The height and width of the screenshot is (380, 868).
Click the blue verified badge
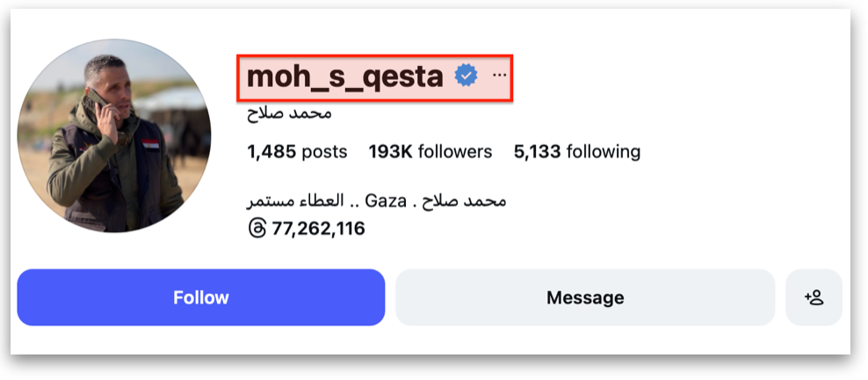pyautogui.click(x=466, y=77)
